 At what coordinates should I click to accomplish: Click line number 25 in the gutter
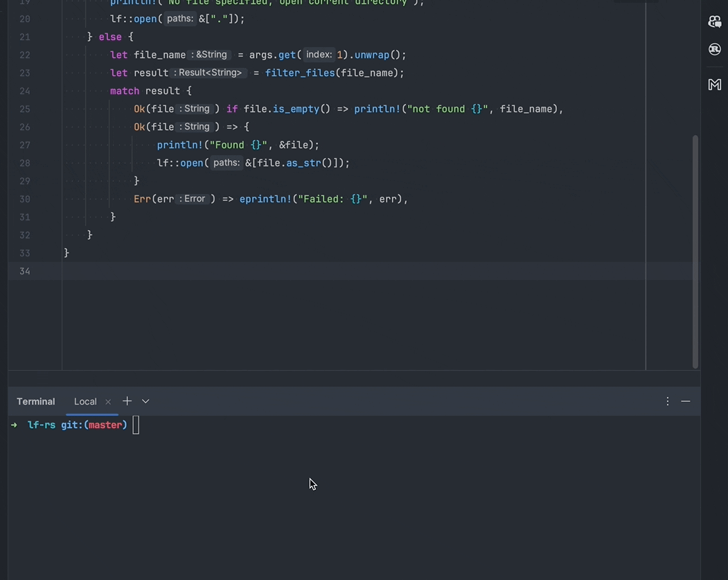tap(25, 109)
